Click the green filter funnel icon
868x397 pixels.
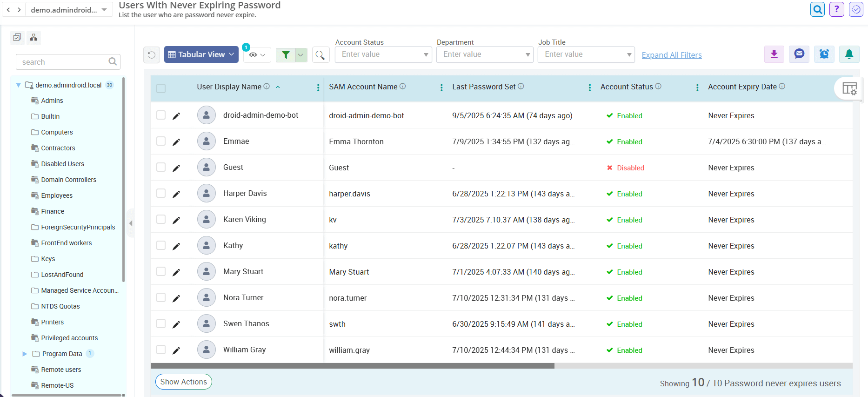coord(286,55)
